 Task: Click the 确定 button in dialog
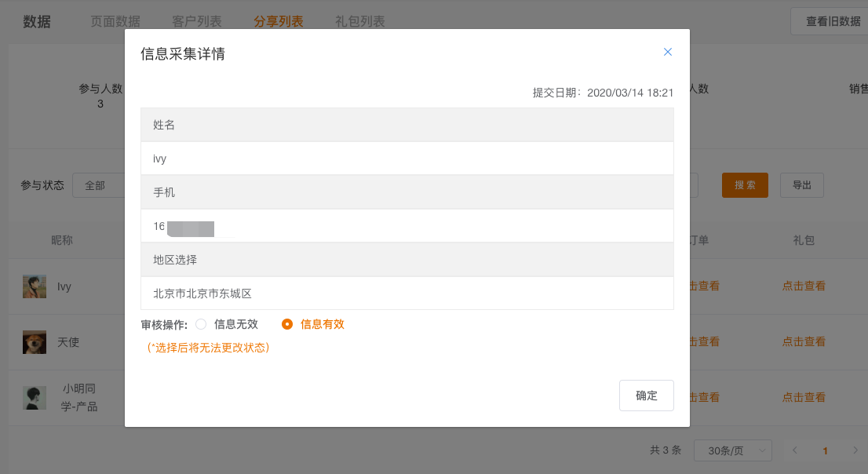click(646, 396)
